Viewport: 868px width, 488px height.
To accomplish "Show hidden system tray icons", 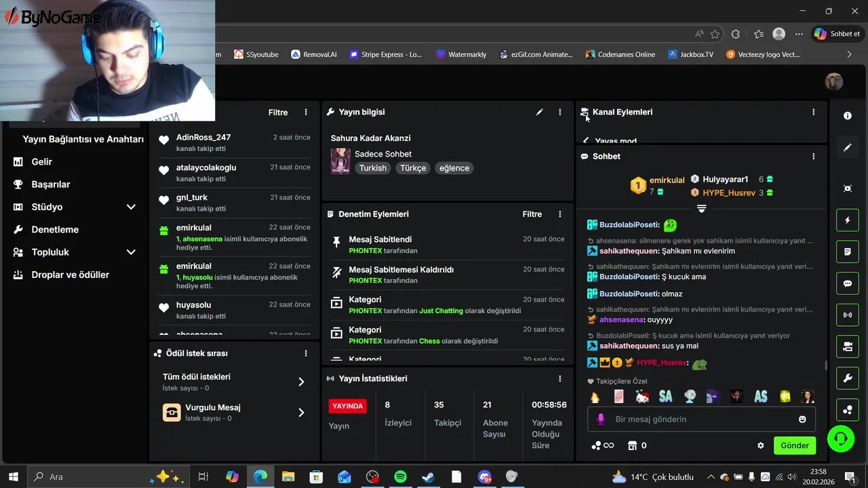I will tap(710, 476).
